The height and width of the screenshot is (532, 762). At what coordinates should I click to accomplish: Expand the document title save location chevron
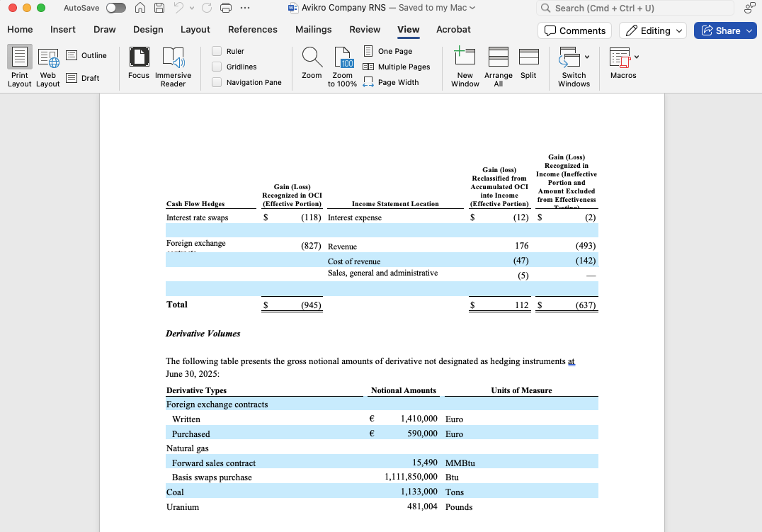point(472,8)
